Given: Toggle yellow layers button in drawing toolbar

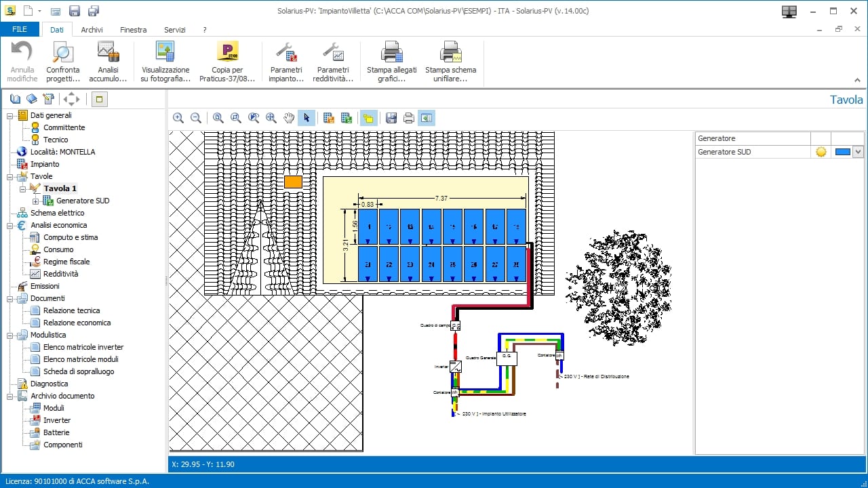Looking at the screenshot, I should 369,118.
